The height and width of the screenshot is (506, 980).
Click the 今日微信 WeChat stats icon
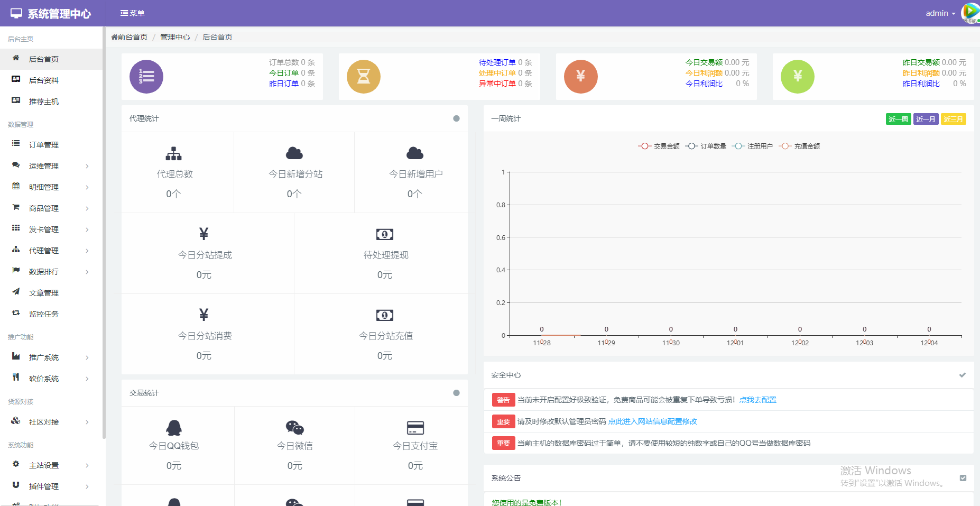pyautogui.click(x=294, y=427)
